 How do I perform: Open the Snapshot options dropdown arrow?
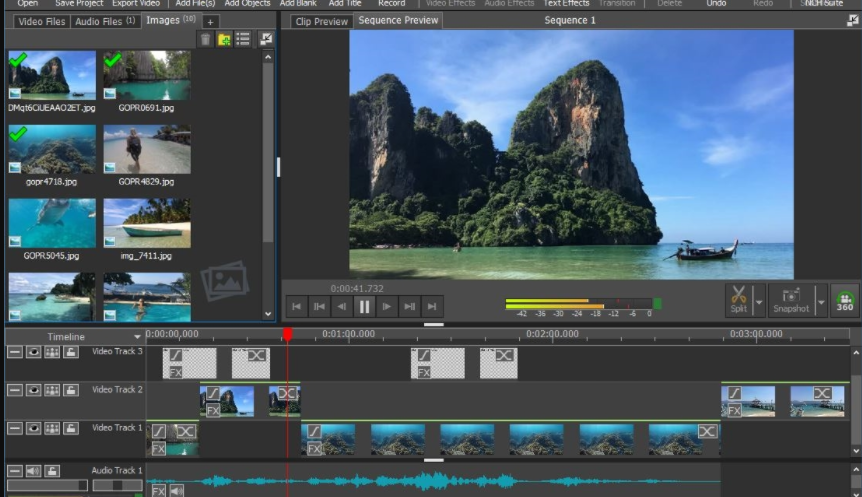[821, 302]
